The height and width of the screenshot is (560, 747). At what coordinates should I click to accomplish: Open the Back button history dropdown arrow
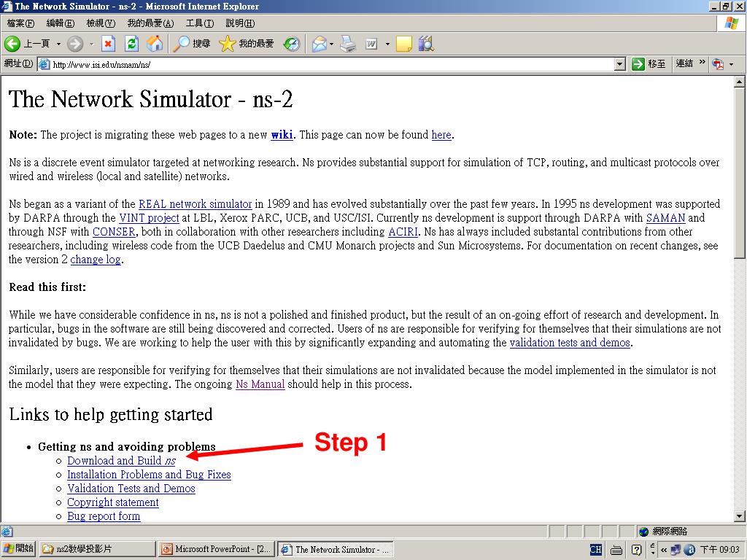click(58, 44)
